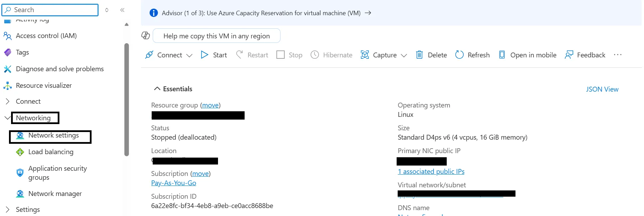Click the Load balancing diamond icon
This screenshot has height=216, width=644.
pos(20,152)
